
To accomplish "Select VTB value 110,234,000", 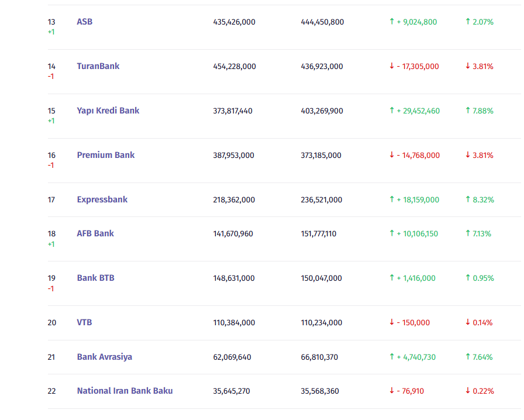I will tap(322, 323).
